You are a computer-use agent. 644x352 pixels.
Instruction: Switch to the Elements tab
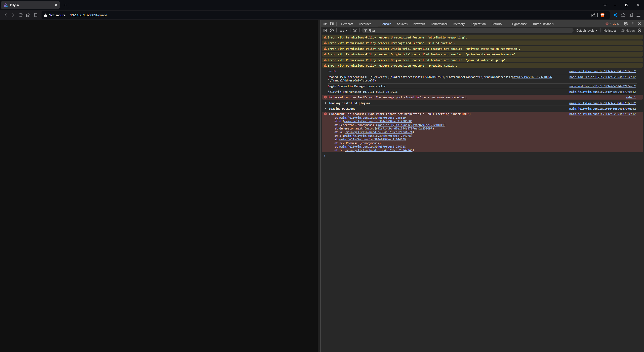pos(347,24)
